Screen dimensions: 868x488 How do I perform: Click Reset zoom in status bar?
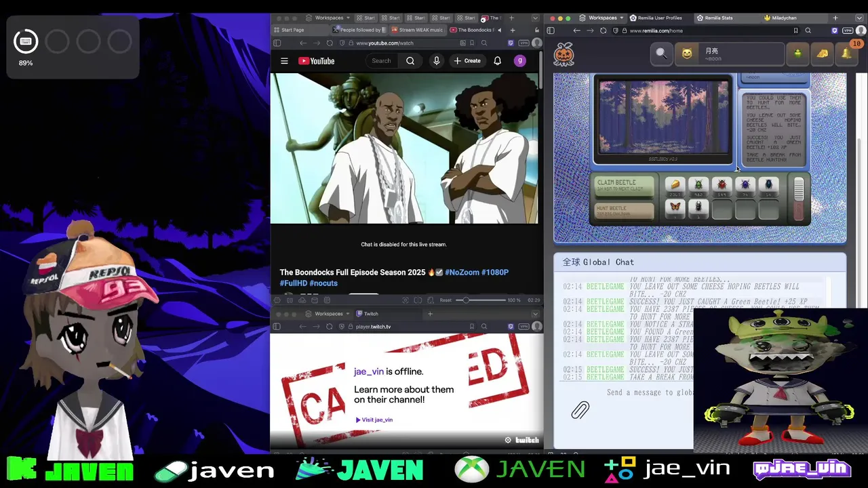point(446,300)
